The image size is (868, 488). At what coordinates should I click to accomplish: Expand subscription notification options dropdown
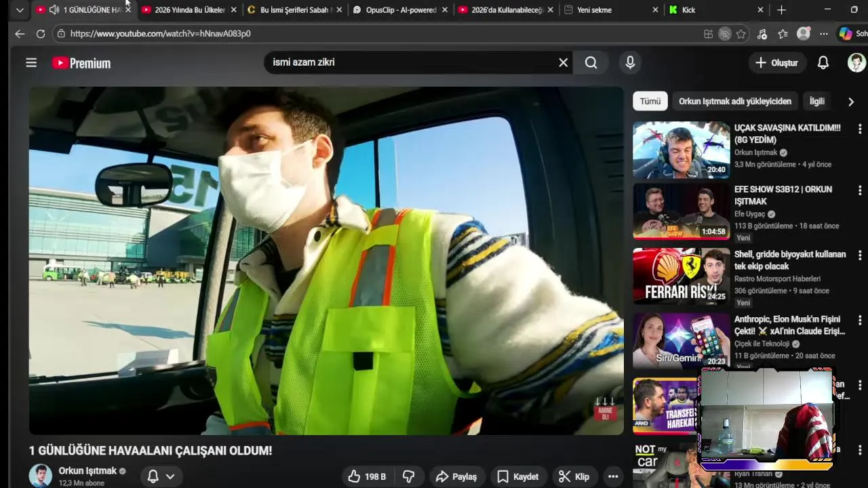tap(170, 476)
